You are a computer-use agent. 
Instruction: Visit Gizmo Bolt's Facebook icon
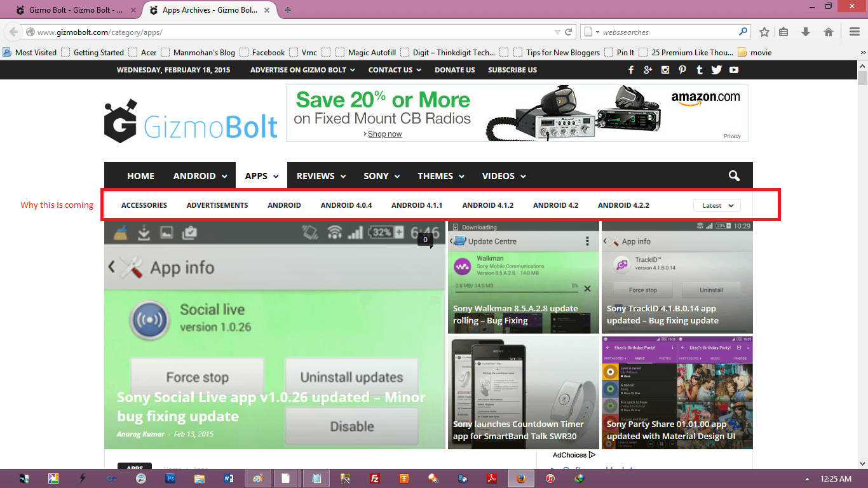tap(631, 70)
